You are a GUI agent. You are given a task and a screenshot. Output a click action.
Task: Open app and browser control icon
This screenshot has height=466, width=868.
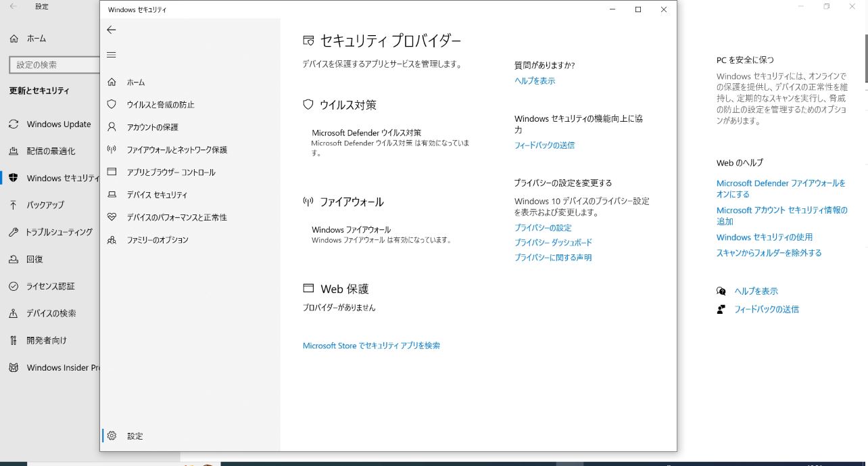[x=112, y=172]
